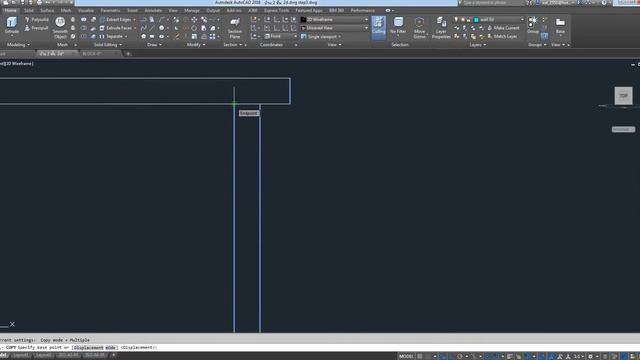
Task: Open the Unsaved View dropdown
Action: click(335, 28)
